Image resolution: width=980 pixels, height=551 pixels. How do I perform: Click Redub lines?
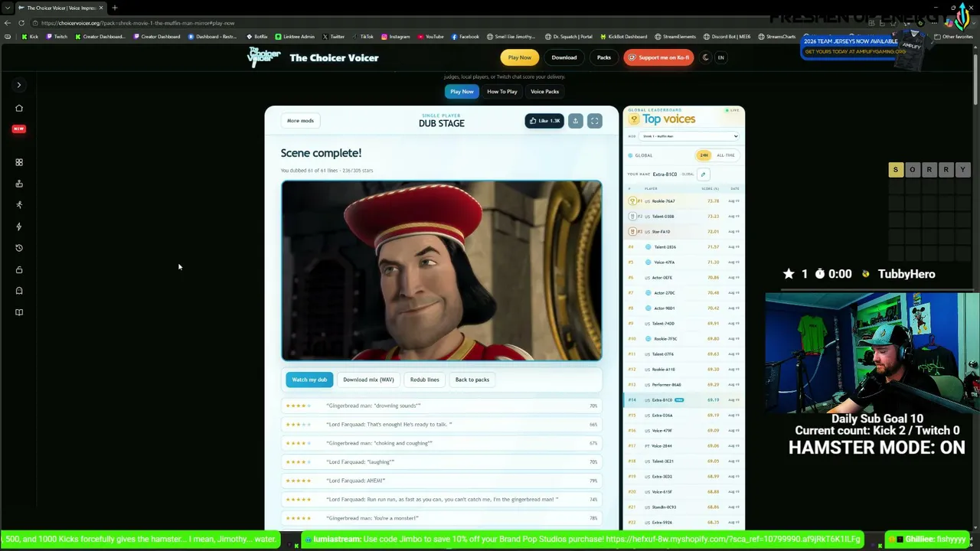coord(424,380)
